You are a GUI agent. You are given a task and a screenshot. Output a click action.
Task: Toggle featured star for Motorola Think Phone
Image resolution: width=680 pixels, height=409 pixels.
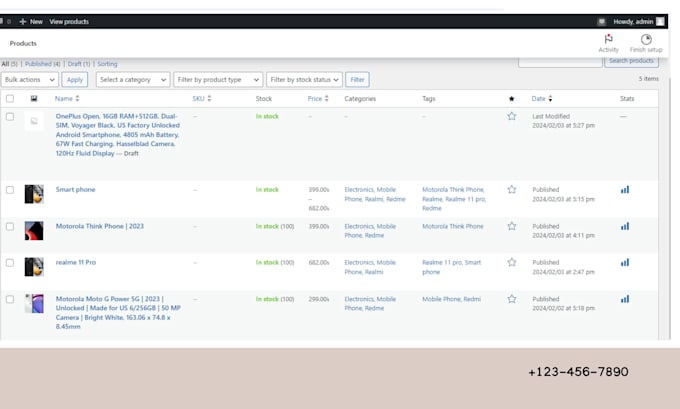[x=512, y=226]
